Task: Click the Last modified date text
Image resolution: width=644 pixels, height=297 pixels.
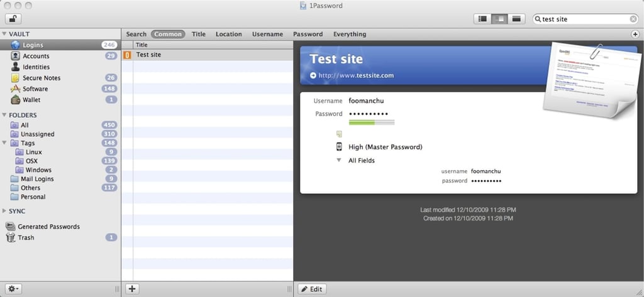Action: coord(468,210)
